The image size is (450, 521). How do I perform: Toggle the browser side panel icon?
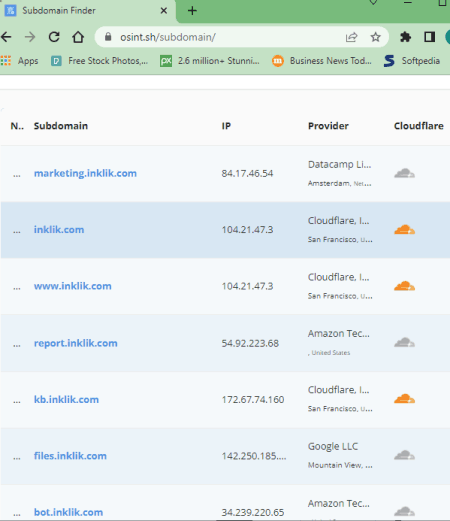tap(429, 37)
